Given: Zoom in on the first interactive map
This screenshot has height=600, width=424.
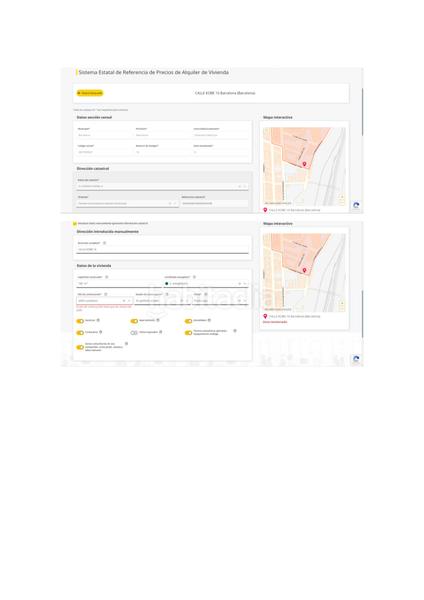Looking at the screenshot, I should [x=342, y=197].
